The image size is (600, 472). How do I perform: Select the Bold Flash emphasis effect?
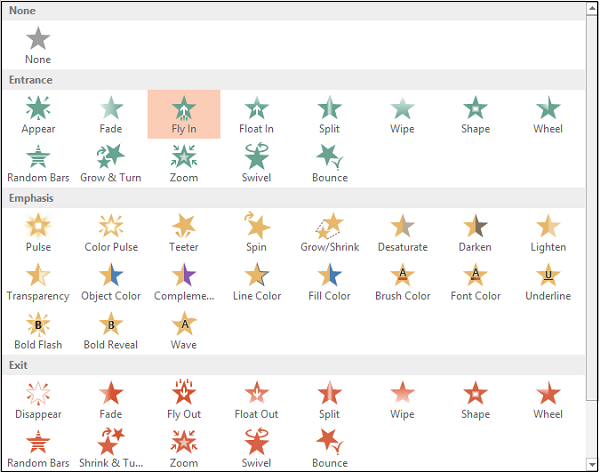pyautogui.click(x=38, y=331)
